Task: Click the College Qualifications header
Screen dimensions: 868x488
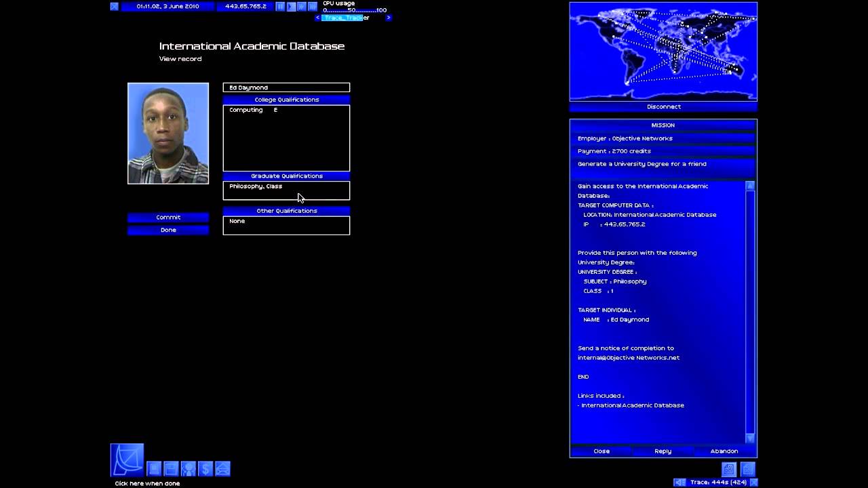Action: pyautogui.click(x=286, y=100)
